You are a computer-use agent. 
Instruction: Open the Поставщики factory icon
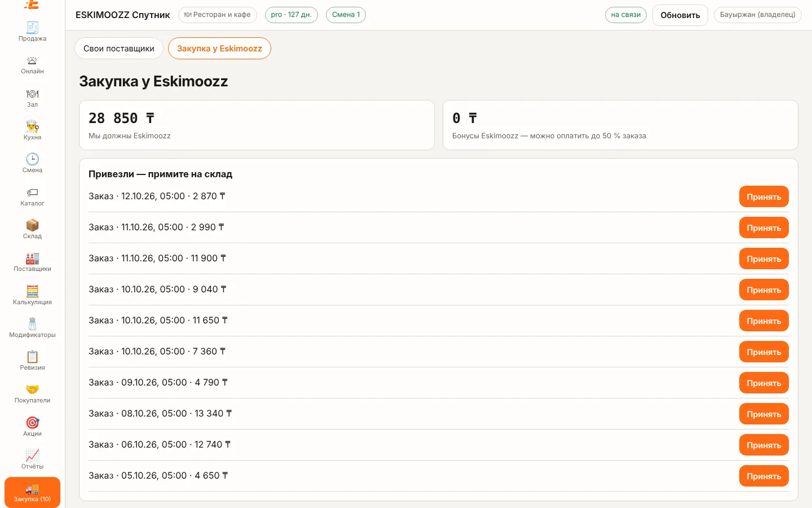pos(32,258)
